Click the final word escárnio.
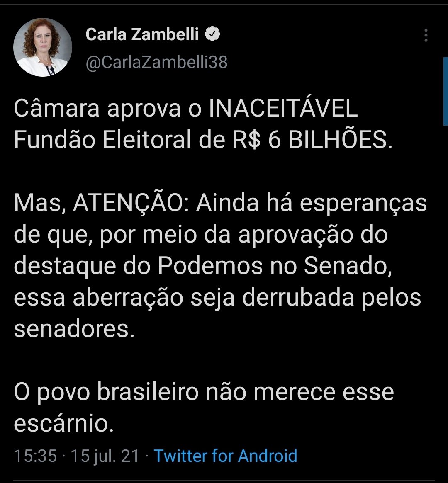448x483 pixels. [x=64, y=423]
